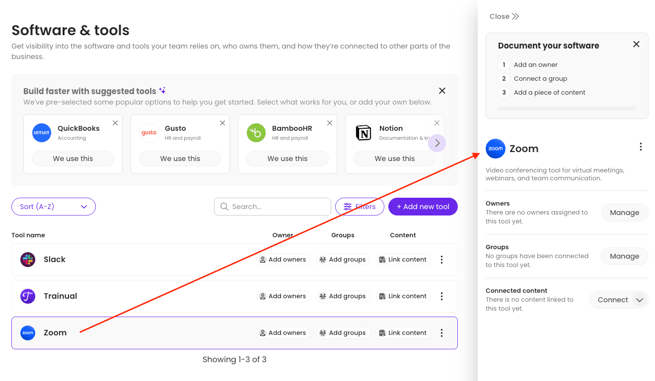Image resolution: width=655 pixels, height=381 pixels.
Task: Manage owners in Zoom panel
Action: 624,213
